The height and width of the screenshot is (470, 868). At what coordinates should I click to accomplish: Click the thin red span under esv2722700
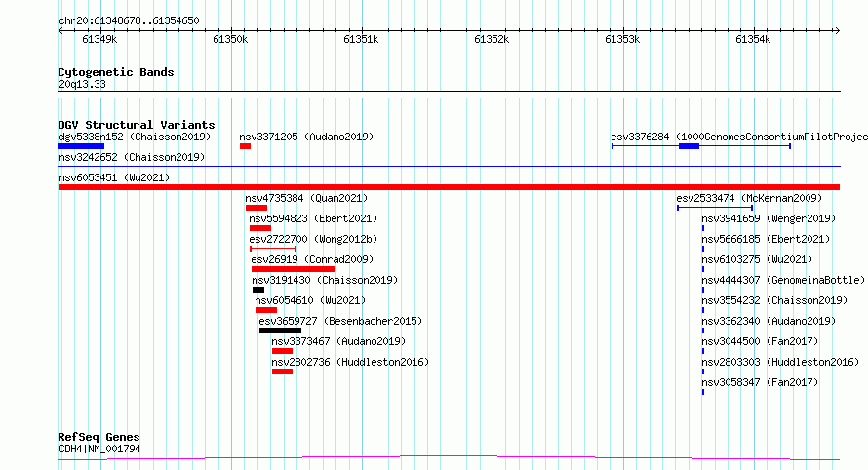coord(273,249)
